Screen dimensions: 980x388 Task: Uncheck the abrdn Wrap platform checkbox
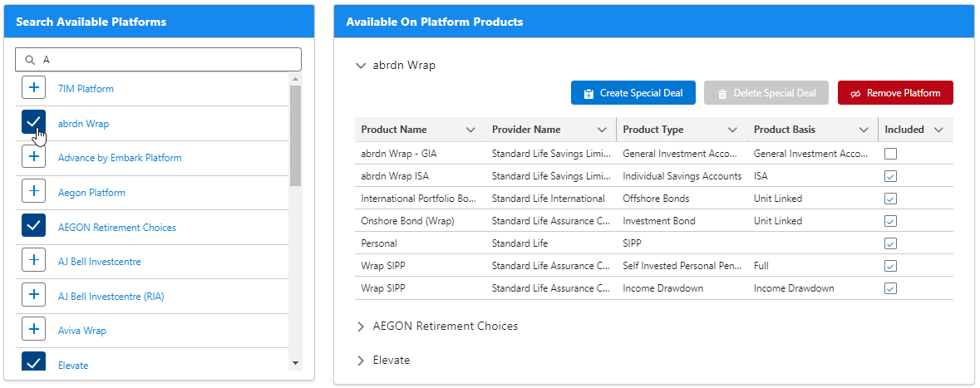point(33,123)
